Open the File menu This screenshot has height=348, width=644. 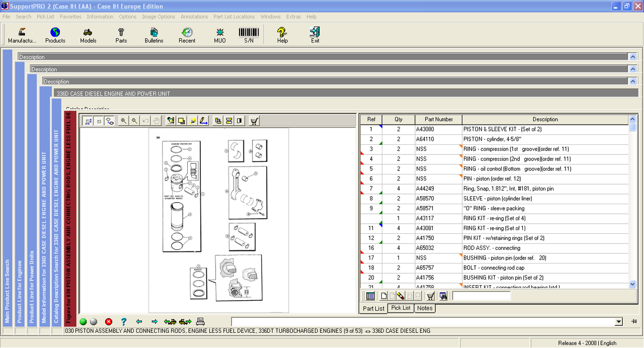click(x=6, y=17)
